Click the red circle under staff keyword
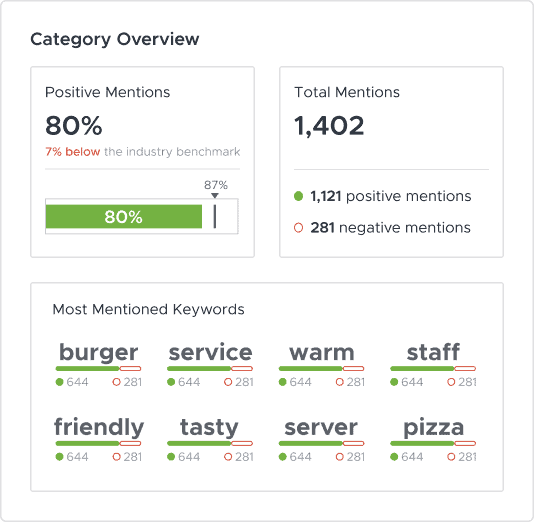Screen dimensions: 535x523 click(451, 382)
